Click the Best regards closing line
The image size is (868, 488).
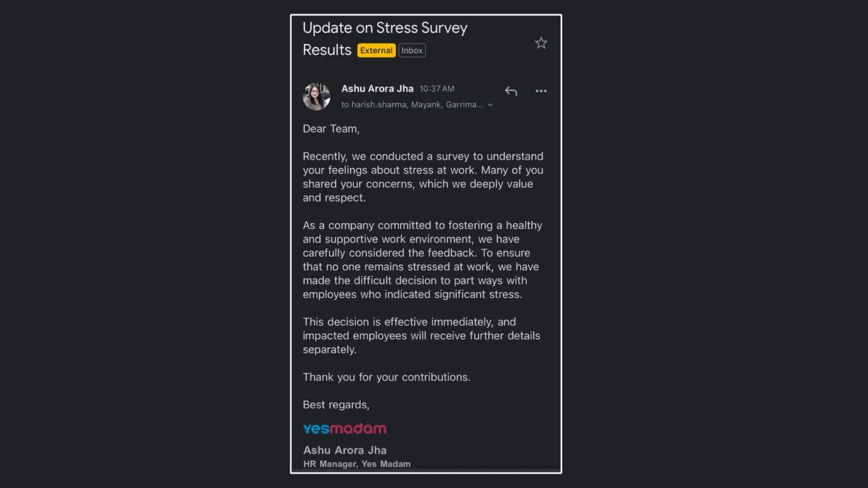coord(336,405)
